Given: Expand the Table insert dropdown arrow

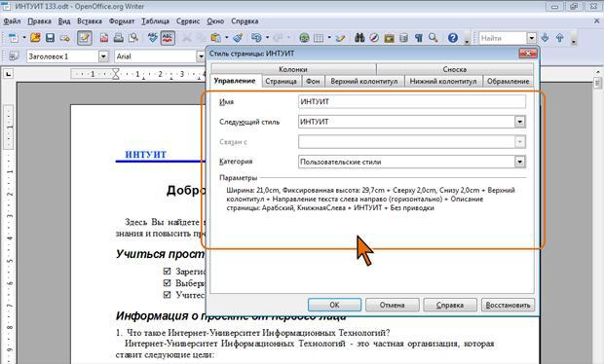Looking at the screenshot, I should [x=329, y=38].
